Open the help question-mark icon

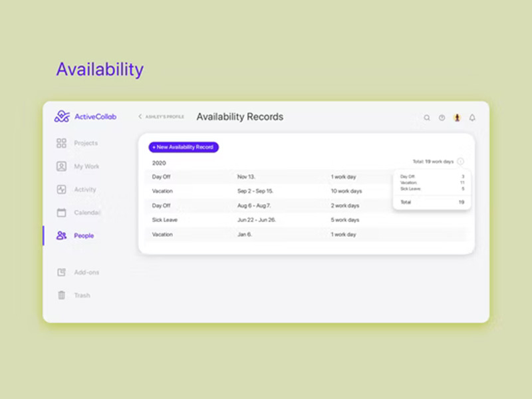coord(442,118)
